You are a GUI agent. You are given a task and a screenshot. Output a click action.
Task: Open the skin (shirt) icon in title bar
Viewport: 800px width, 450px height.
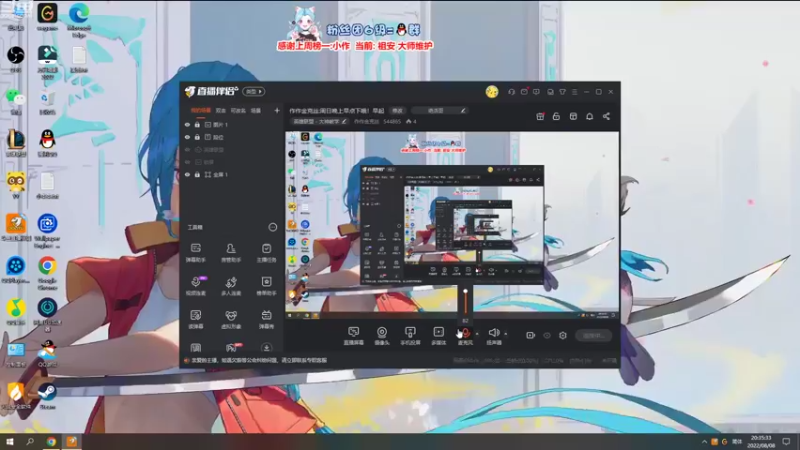pyautogui.click(x=562, y=92)
